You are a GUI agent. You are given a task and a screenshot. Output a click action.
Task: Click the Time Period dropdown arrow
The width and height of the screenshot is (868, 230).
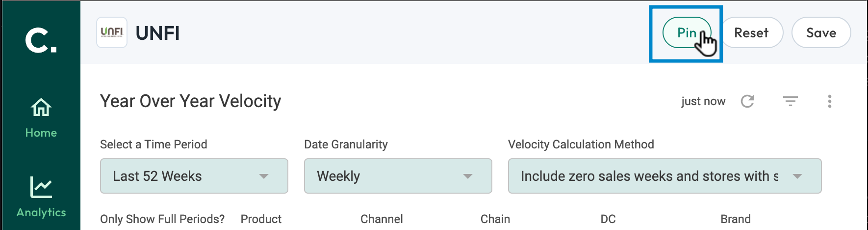[264, 176]
